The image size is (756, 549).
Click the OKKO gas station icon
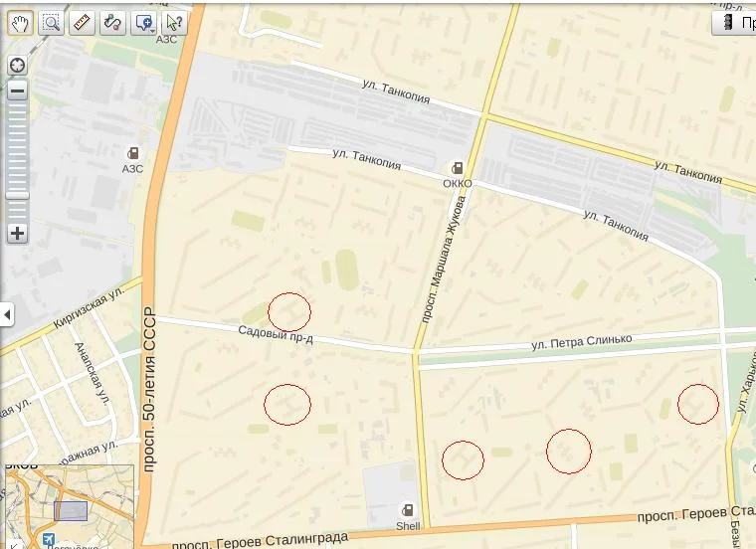tap(457, 168)
